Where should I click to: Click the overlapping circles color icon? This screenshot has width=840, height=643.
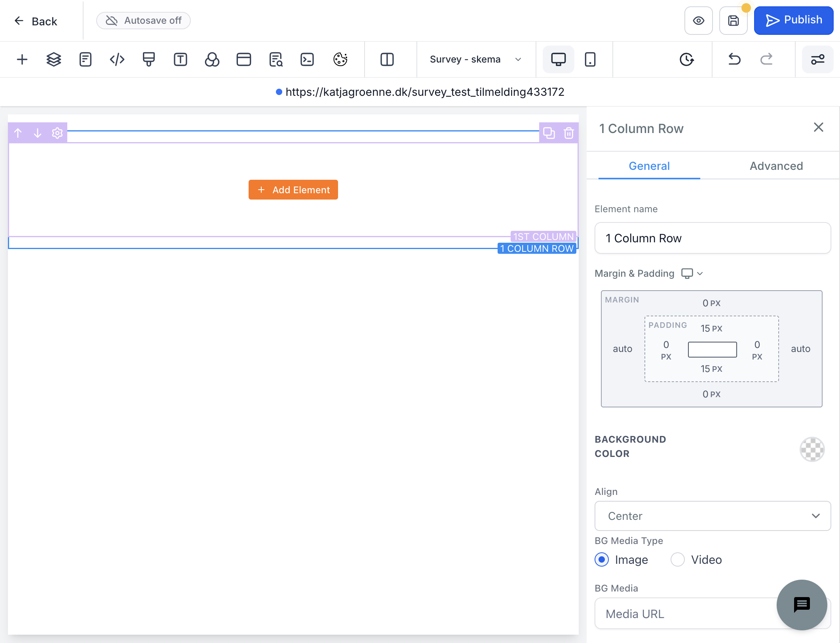(212, 59)
